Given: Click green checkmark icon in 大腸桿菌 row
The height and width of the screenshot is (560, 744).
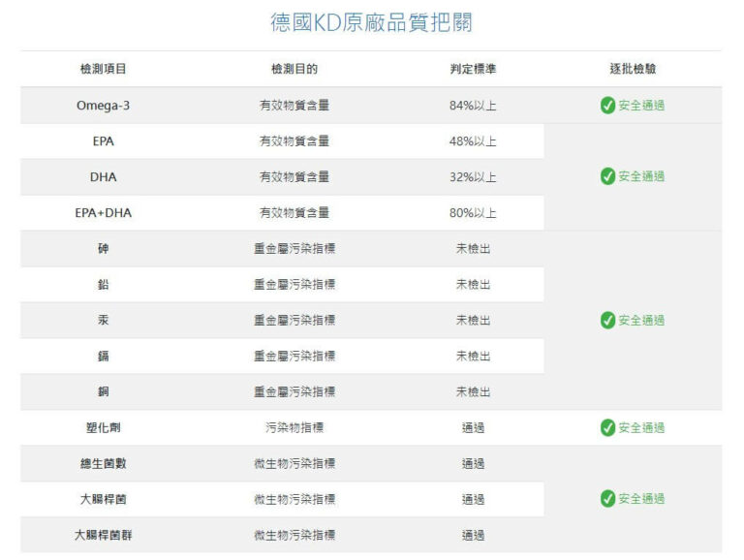Looking at the screenshot, I should (x=607, y=499).
